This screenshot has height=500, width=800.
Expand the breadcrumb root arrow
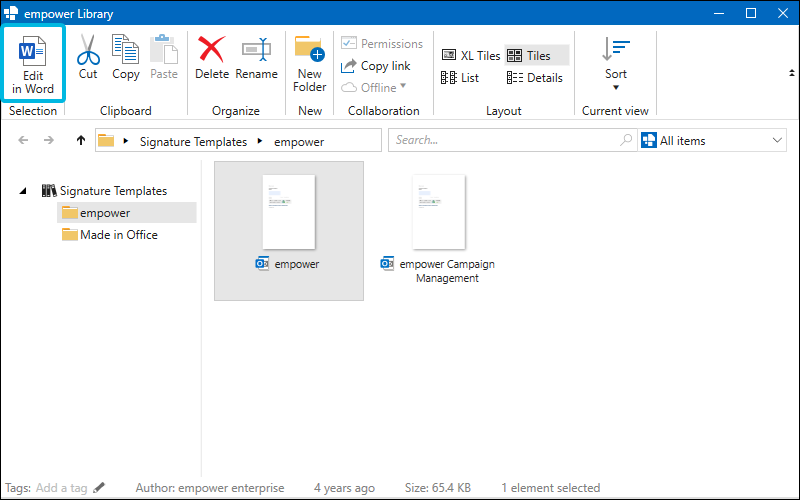(x=126, y=141)
